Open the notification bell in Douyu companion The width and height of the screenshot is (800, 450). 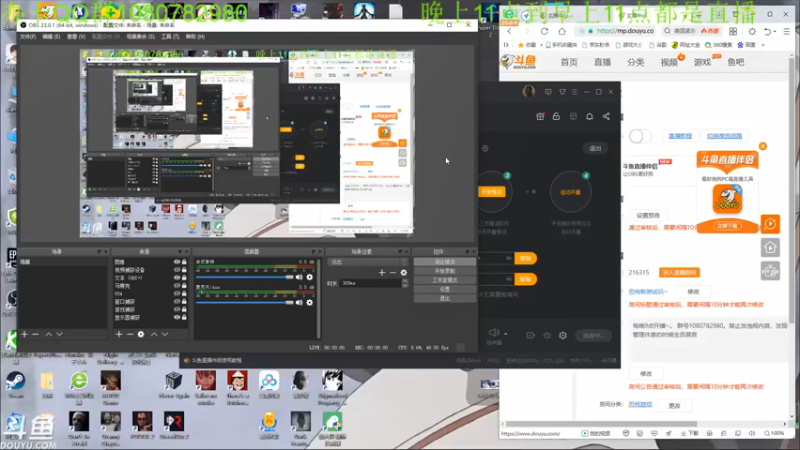click(x=589, y=116)
